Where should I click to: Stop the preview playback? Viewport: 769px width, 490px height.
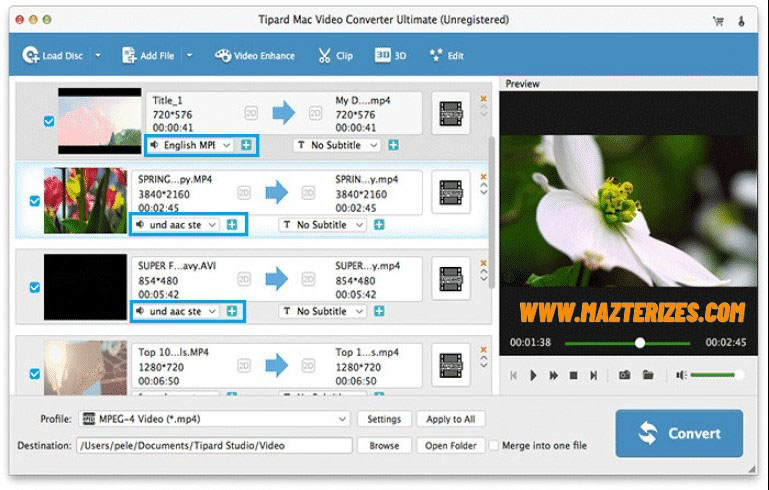tap(573, 375)
